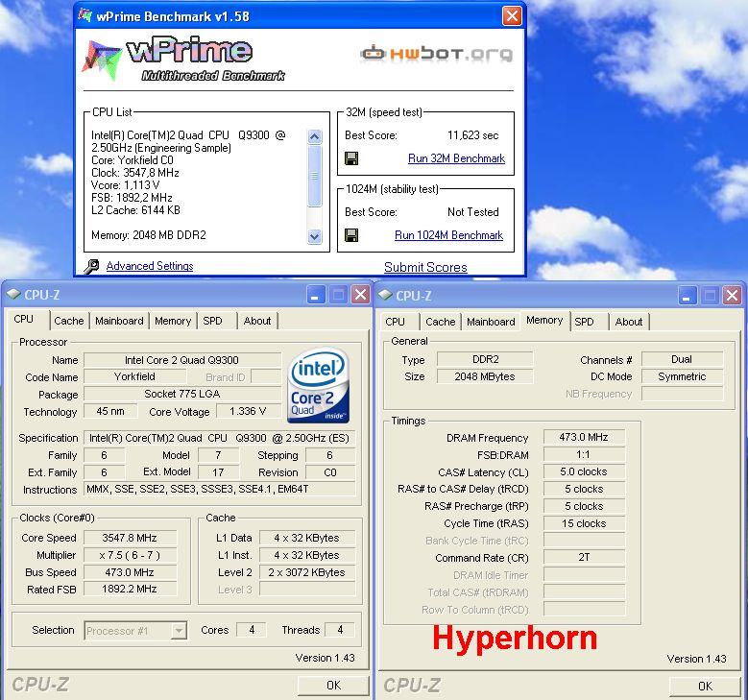Click the DRAM Frequency 473.0 MHz value

click(584, 437)
